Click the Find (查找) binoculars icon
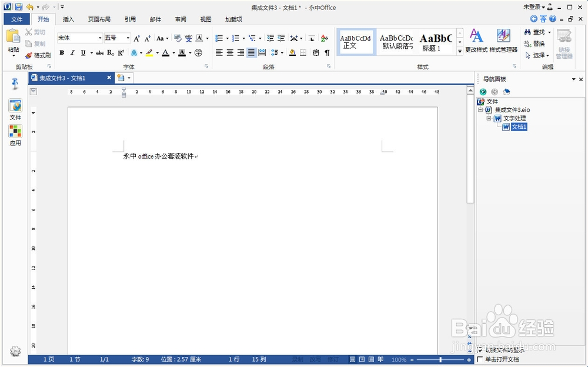Viewport: 588px width, 367px height. click(x=527, y=32)
